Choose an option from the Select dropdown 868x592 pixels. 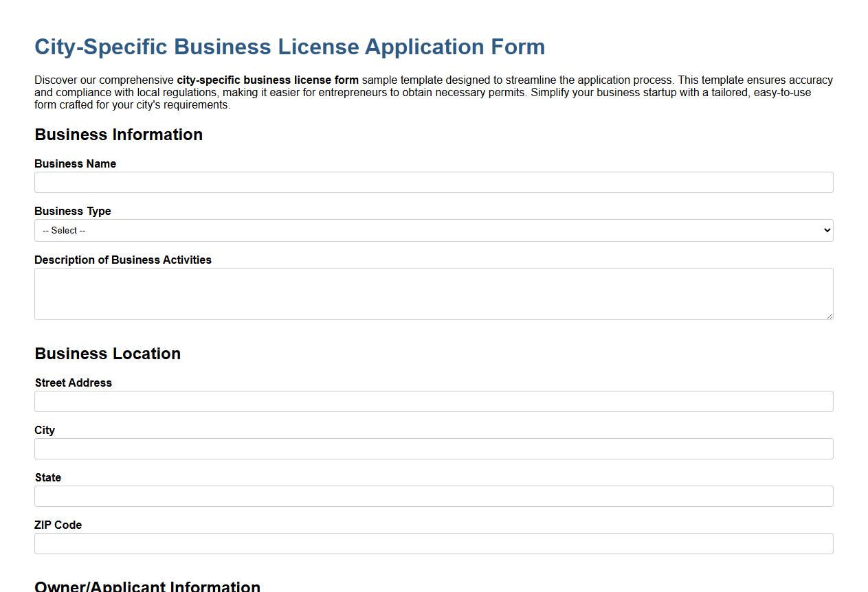[434, 230]
